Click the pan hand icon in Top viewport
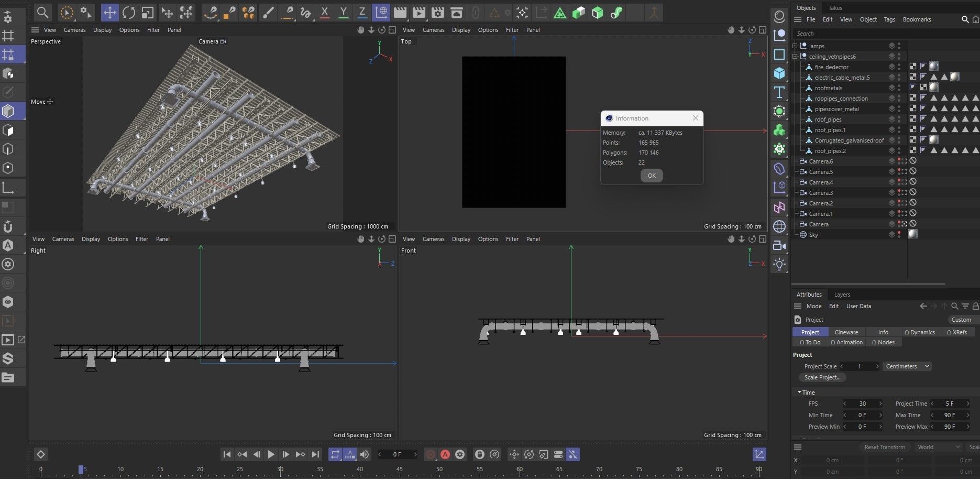Image resolution: width=980 pixels, height=479 pixels. coord(731,30)
